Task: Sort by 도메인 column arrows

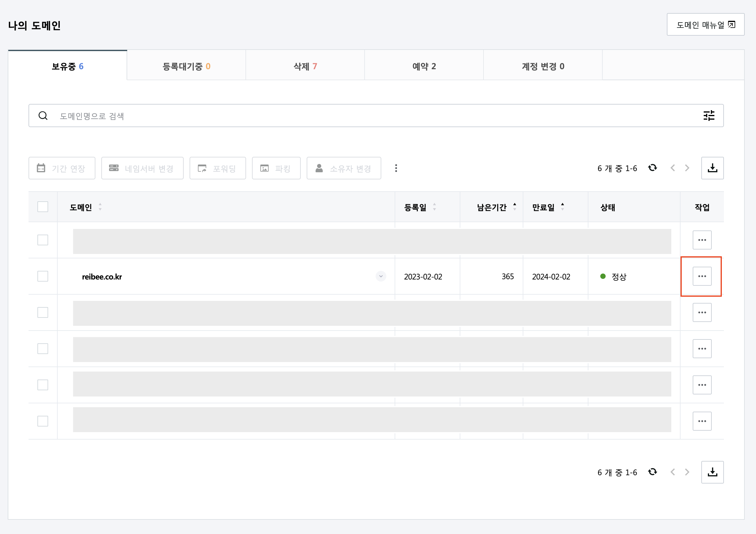Action: pos(100,207)
